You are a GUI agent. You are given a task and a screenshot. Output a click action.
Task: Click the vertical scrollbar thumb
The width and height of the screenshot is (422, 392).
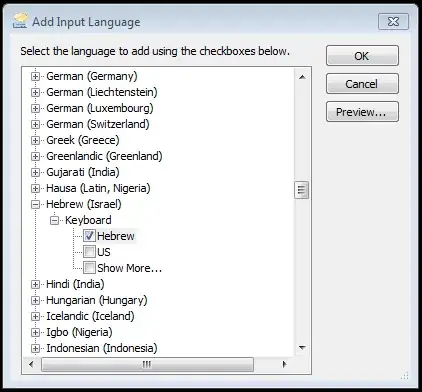point(302,190)
